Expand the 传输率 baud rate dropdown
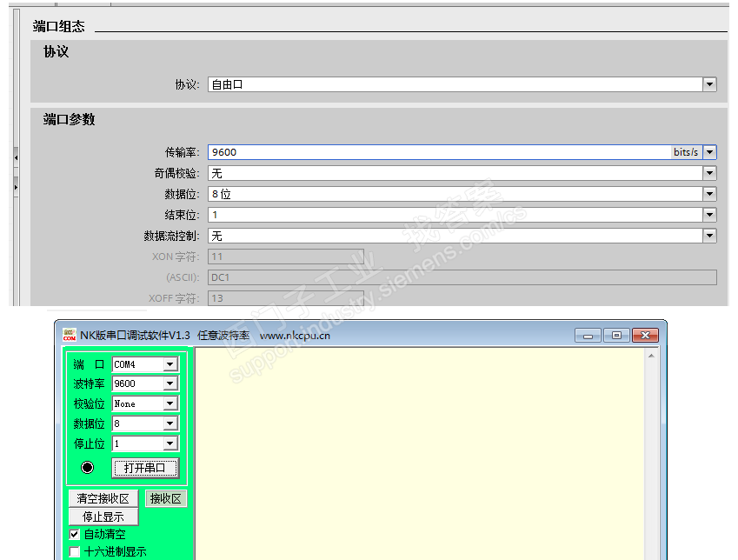The image size is (738, 560). [x=709, y=152]
